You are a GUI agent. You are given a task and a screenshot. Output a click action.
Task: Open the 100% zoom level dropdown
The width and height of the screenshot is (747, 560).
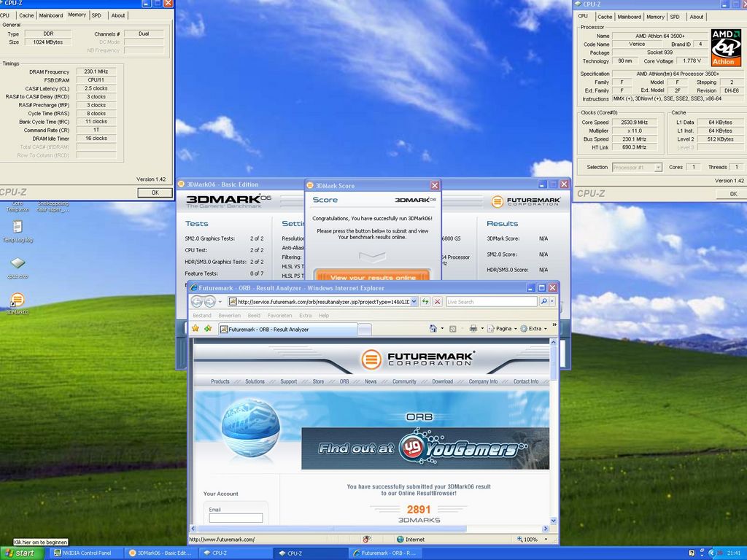546,539
